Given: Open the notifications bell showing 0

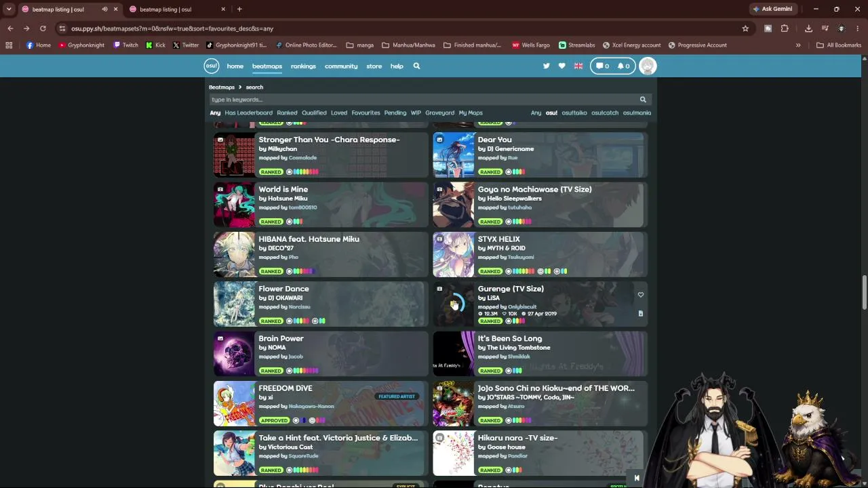Looking at the screenshot, I should pyautogui.click(x=623, y=66).
